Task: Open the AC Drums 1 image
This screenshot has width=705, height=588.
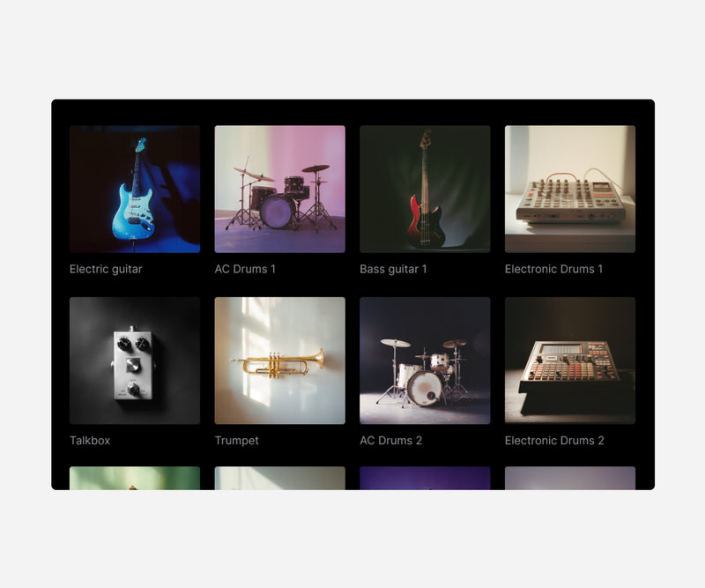Action: (279, 189)
